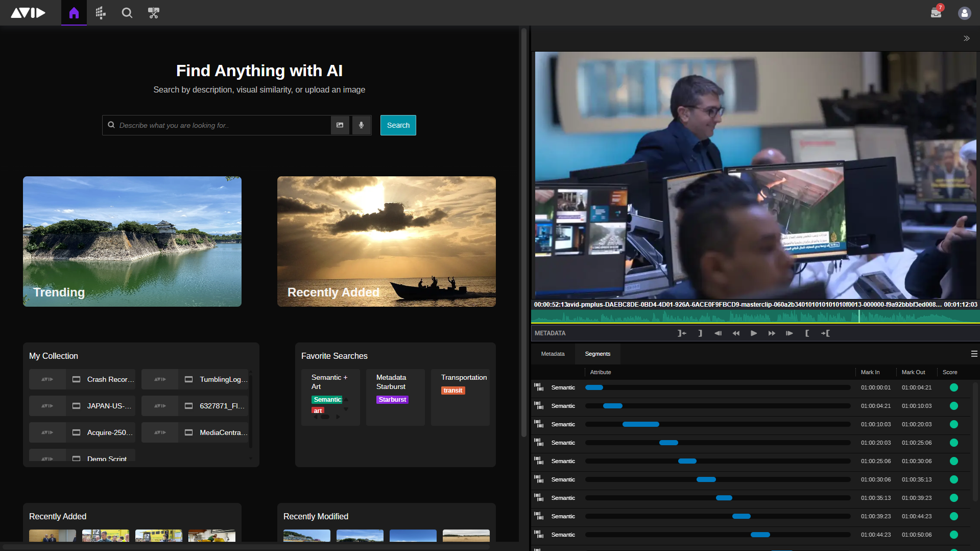The width and height of the screenshot is (980, 551).
Task: Activate the microphone voice search icon
Action: pyautogui.click(x=361, y=125)
